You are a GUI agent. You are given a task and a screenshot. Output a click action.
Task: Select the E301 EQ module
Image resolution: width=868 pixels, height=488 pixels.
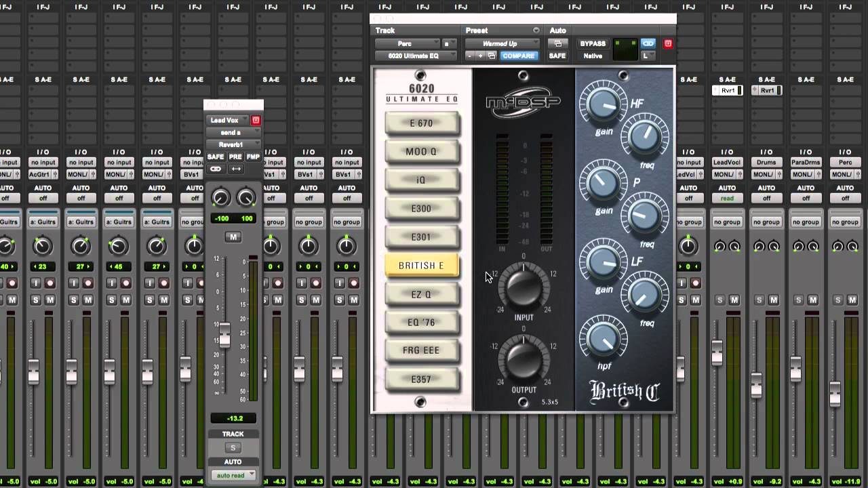pos(421,237)
